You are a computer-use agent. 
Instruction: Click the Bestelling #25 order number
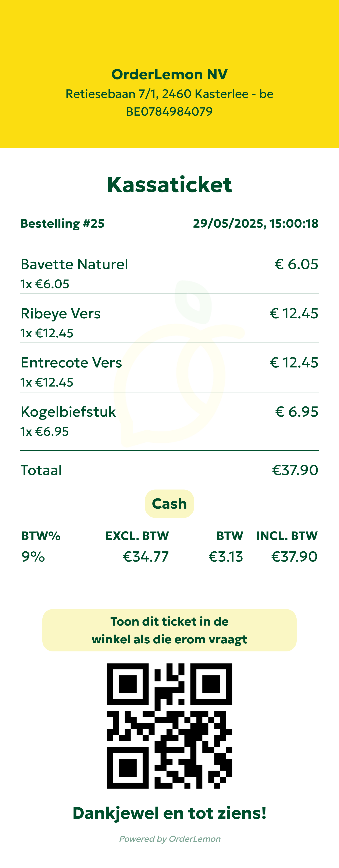tap(63, 223)
